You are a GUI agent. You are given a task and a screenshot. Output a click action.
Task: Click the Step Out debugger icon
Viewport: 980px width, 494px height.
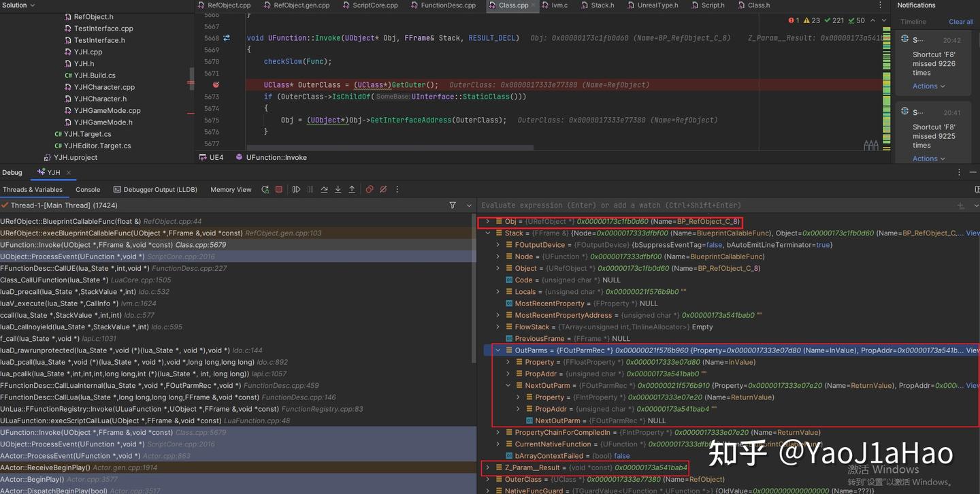[352, 190]
